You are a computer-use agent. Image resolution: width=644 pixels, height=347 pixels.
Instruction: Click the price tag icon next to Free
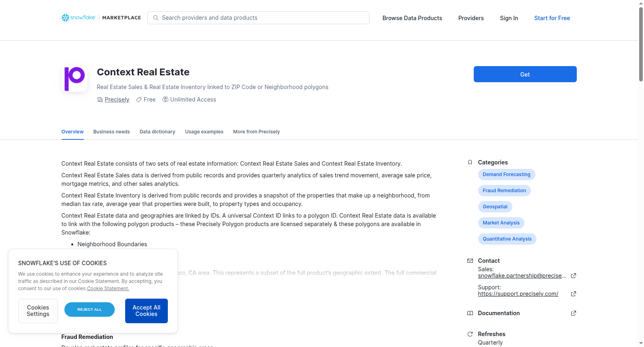(x=139, y=100)
